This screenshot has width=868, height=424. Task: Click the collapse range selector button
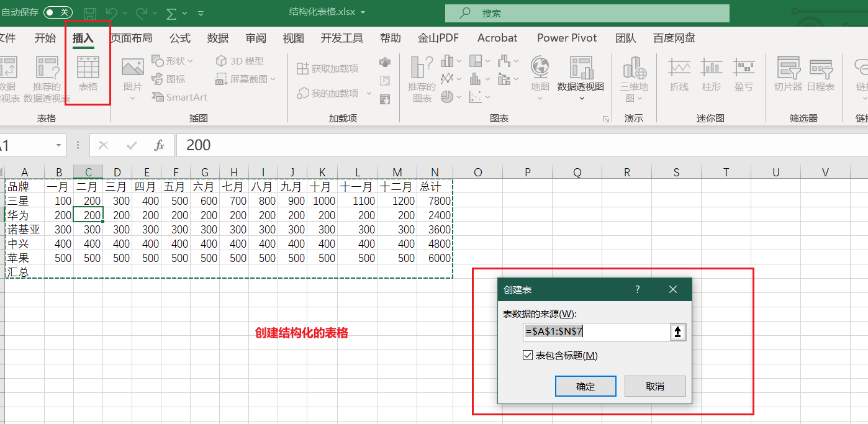pos(677,332)
